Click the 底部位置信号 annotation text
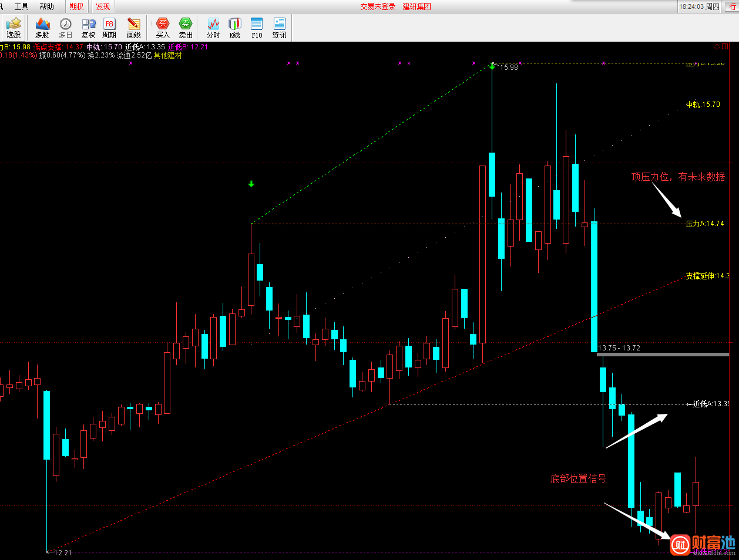This screenshot has width=739, height=560. point(578,478)
